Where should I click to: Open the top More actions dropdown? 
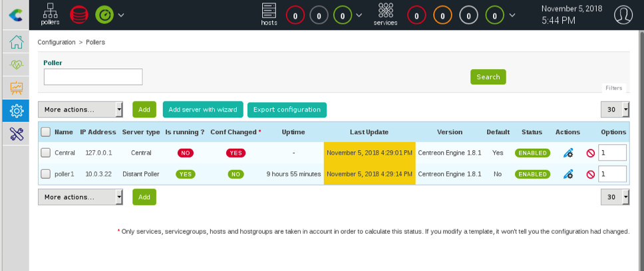click(80, 110)
